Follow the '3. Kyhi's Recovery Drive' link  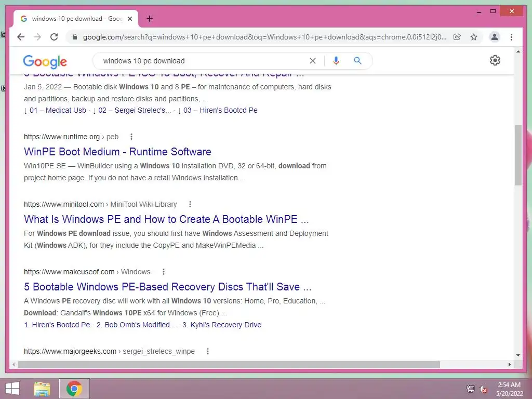(x=222, y=325)
